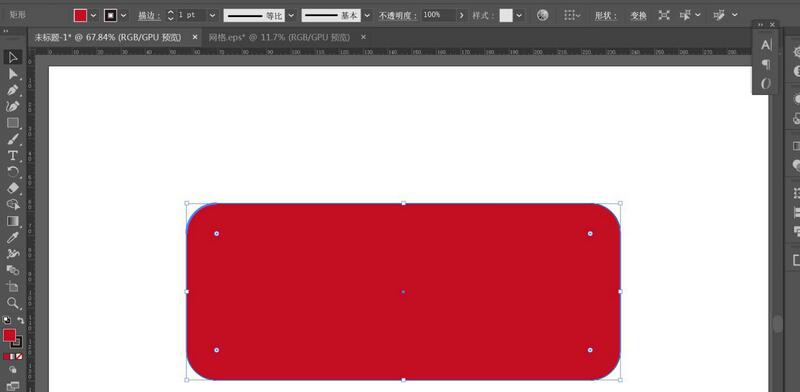800x392 pixels.
Task: Click the red fill swatch in control bar
Action: 81,15
